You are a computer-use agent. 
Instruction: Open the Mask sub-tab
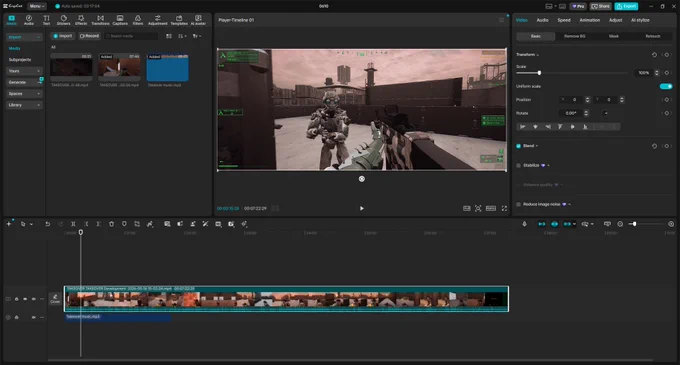(x=614, y=36)
